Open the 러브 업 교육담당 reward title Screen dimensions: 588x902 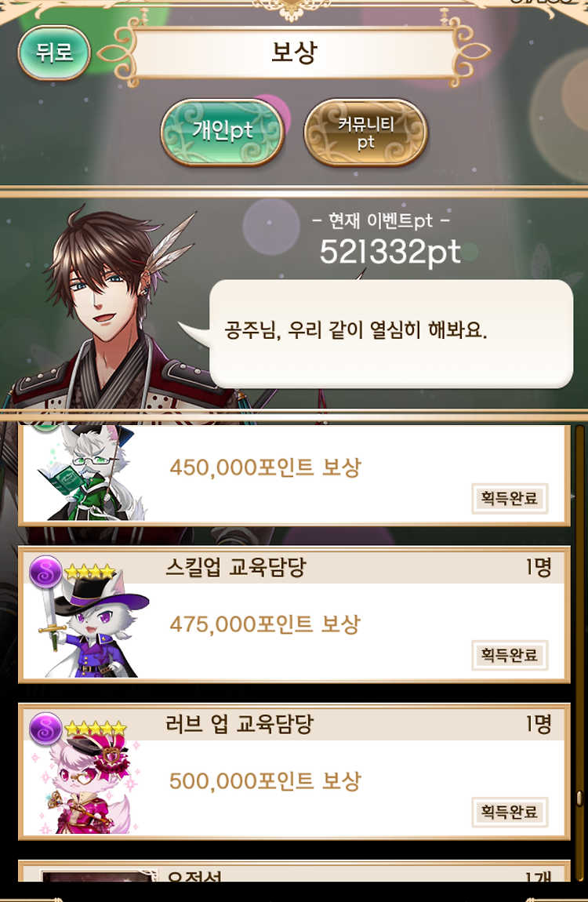click(x=239, y=724)
